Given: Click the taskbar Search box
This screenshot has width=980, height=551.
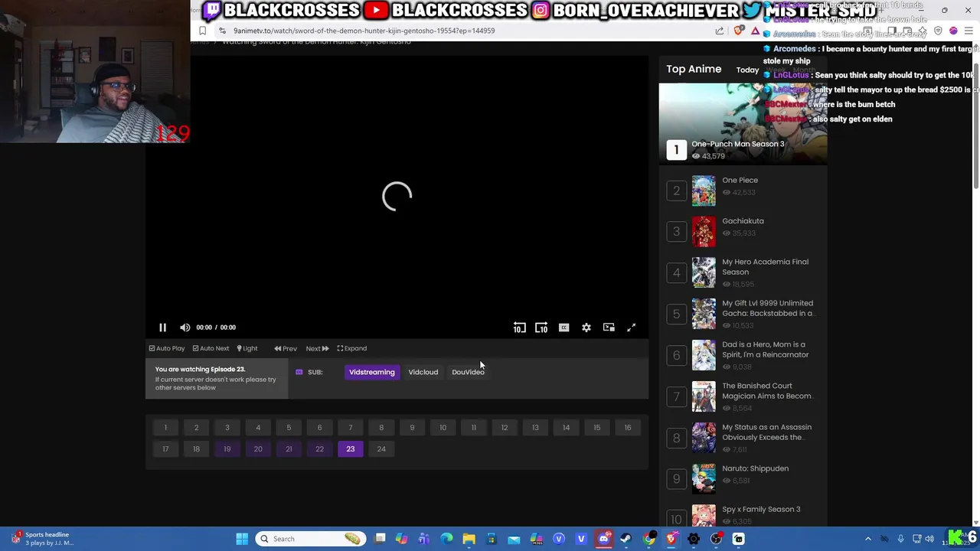Looking at the screenshot, I should tap(310, 539).
